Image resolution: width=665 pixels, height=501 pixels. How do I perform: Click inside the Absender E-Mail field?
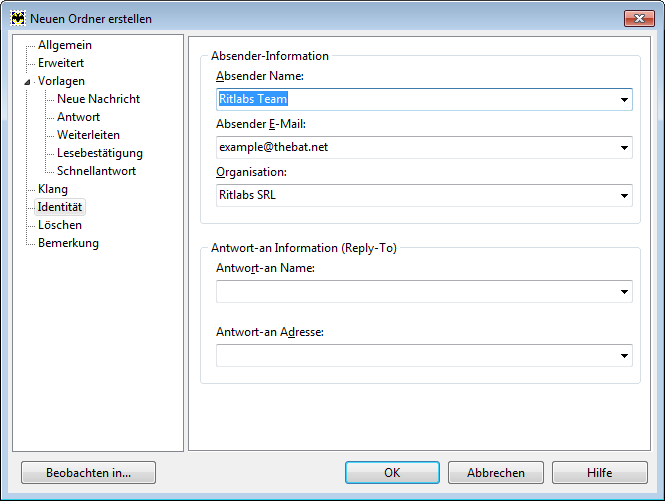pos(416,148)
